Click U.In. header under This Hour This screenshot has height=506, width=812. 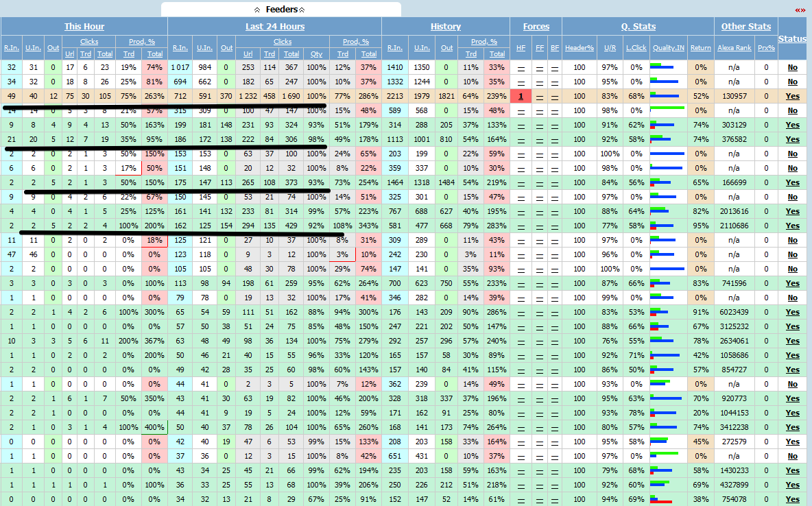(x=33, y=47)
